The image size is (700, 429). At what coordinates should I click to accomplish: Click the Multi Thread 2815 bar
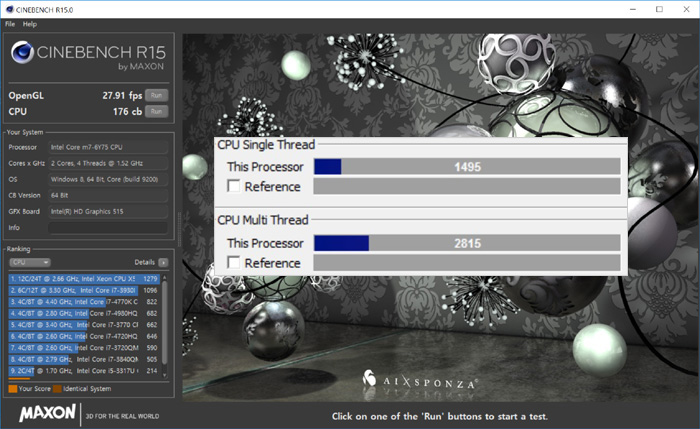[467, 243]
